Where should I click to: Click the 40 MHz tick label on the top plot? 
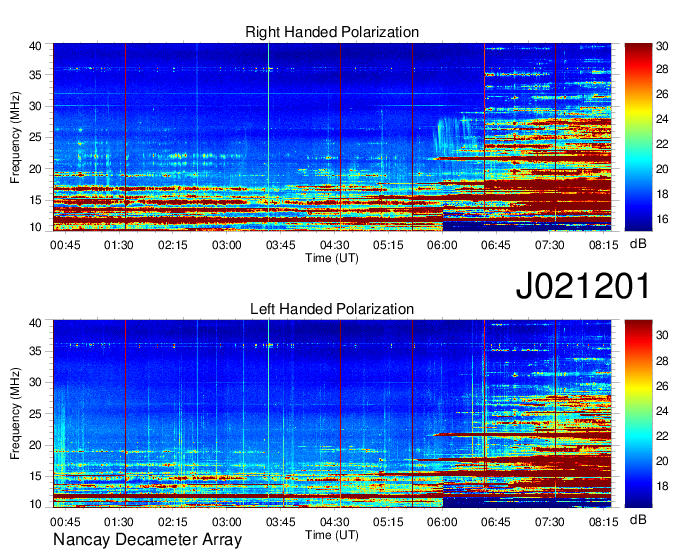click(35, 46)
